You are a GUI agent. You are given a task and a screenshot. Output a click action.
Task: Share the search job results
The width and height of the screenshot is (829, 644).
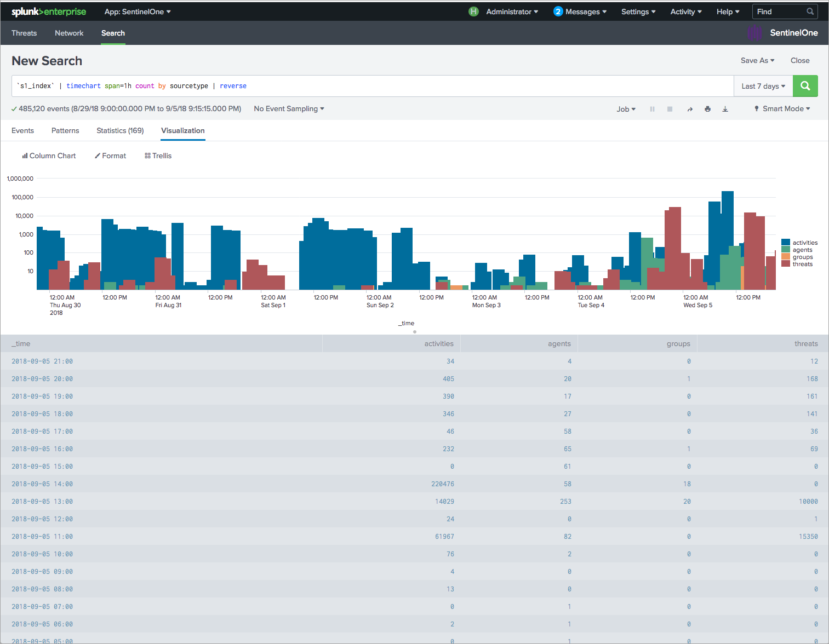point(690,108)
